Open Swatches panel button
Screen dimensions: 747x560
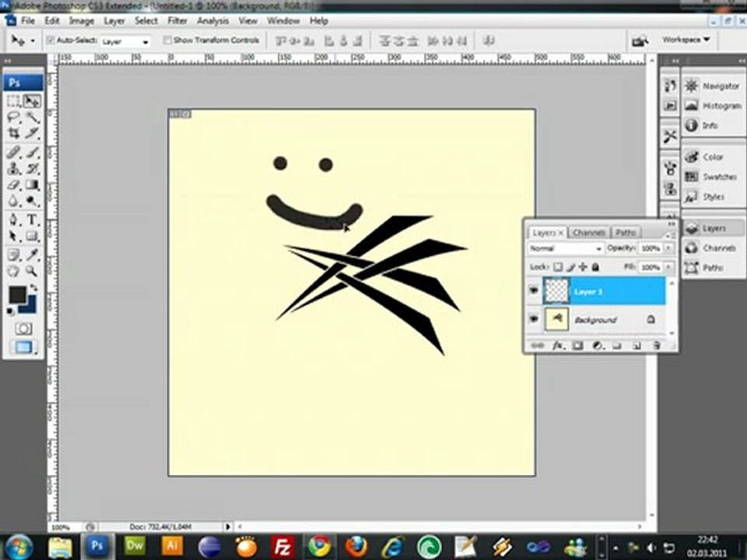click(x=712, y=177)
